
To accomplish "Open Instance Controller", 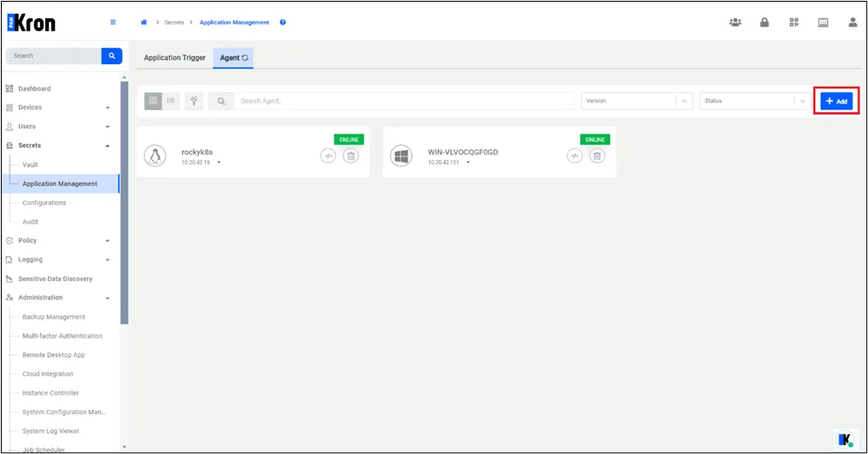I will [x=50, y=392].
